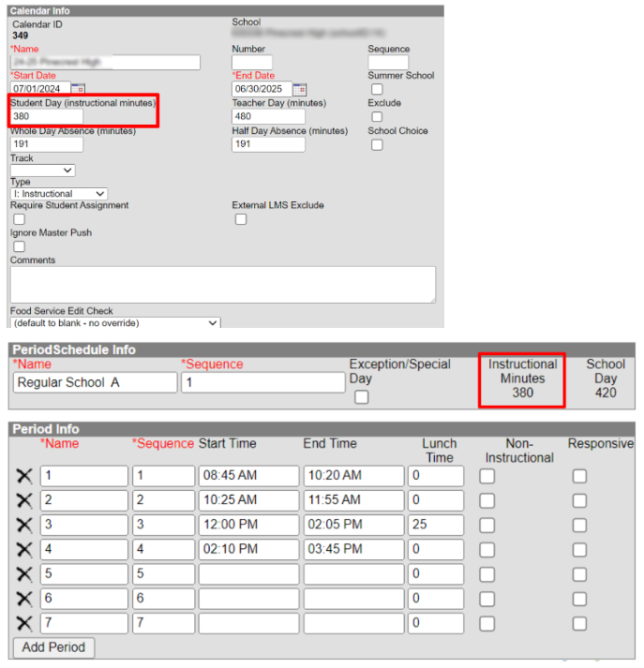The width and height of the screenshot is (644, 668).
Task: Select the period 1 Start Time field
Action: 247,476
